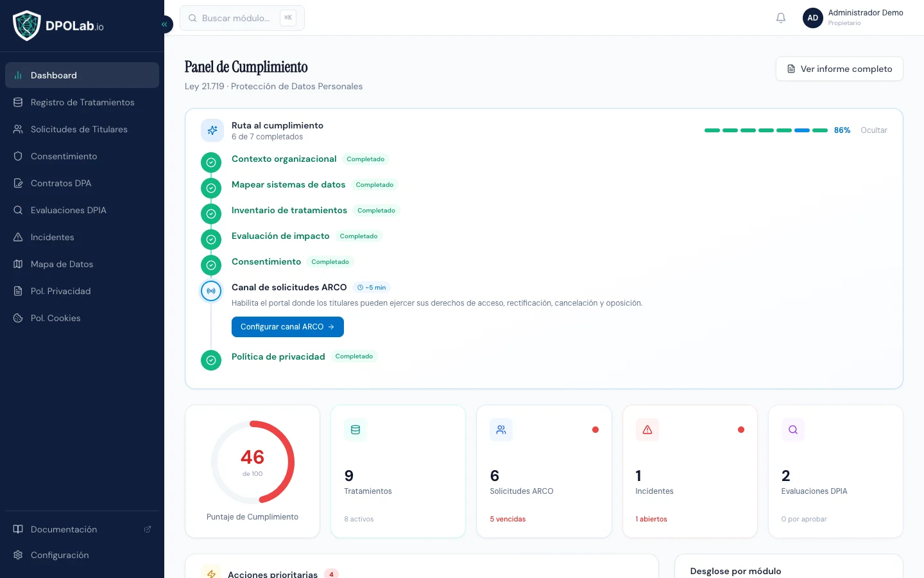Click the check icon for the Consentimiento step
Screen dimensions: 924x578
point(211,265)
